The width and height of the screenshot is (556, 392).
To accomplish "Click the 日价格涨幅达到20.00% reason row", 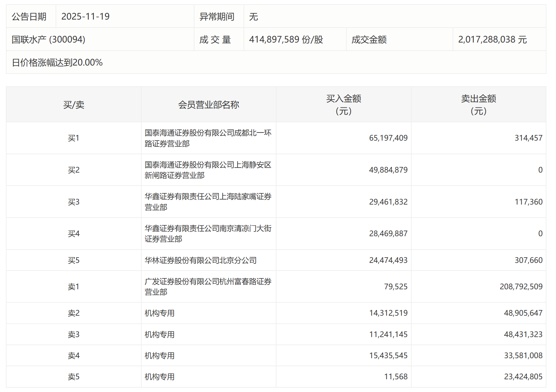I will click(57, 62).
